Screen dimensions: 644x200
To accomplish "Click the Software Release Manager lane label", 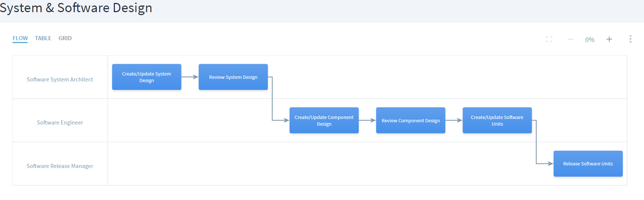I will tap(60, 166).
